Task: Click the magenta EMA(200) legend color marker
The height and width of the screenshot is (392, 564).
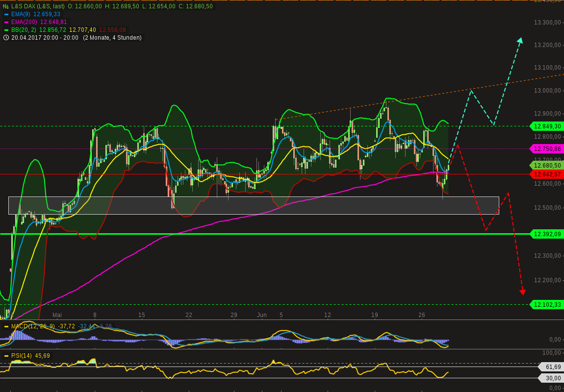Action: 6,22
